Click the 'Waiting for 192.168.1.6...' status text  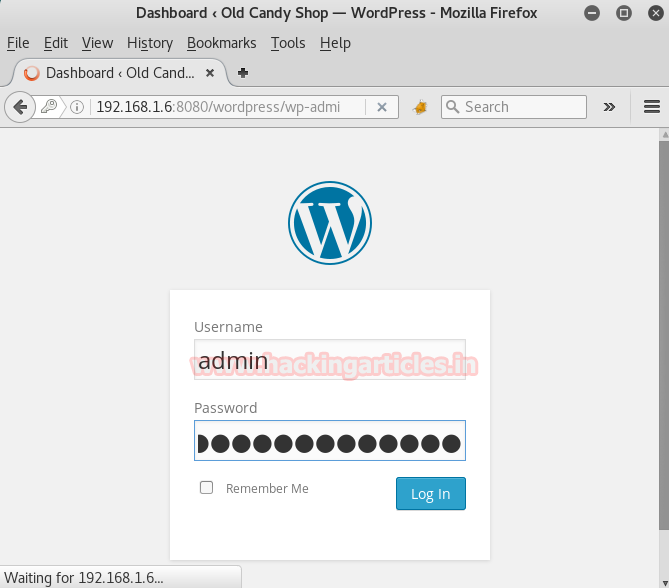(84, 578)
